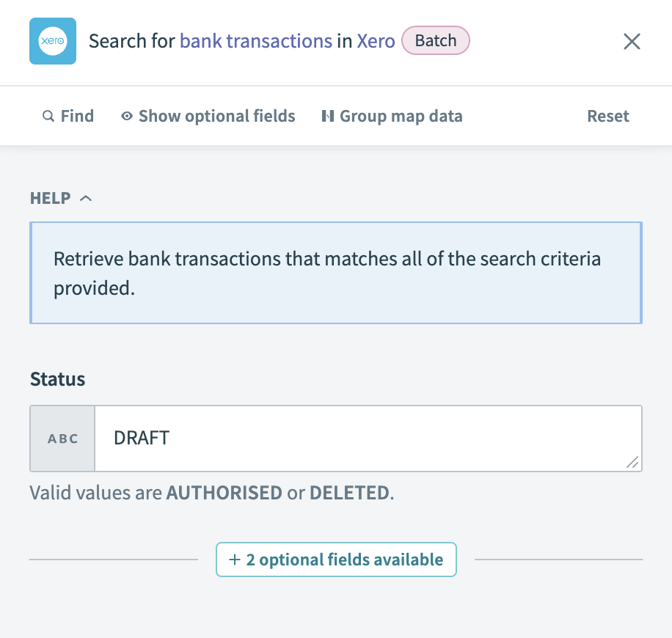
Task: Expand the 2 optional fields available section
Action: click(336, 559)
